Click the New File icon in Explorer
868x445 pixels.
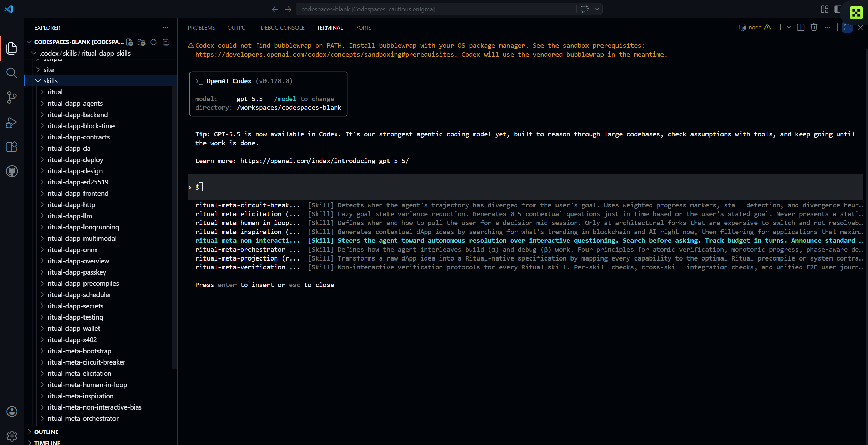(130, 42)
